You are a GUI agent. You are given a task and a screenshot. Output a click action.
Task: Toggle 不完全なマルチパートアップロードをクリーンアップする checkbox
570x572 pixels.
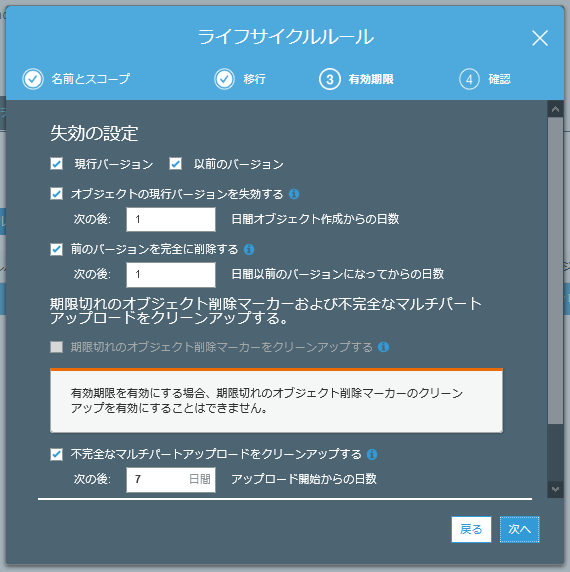pyautogui.click(x=57, y=455)
